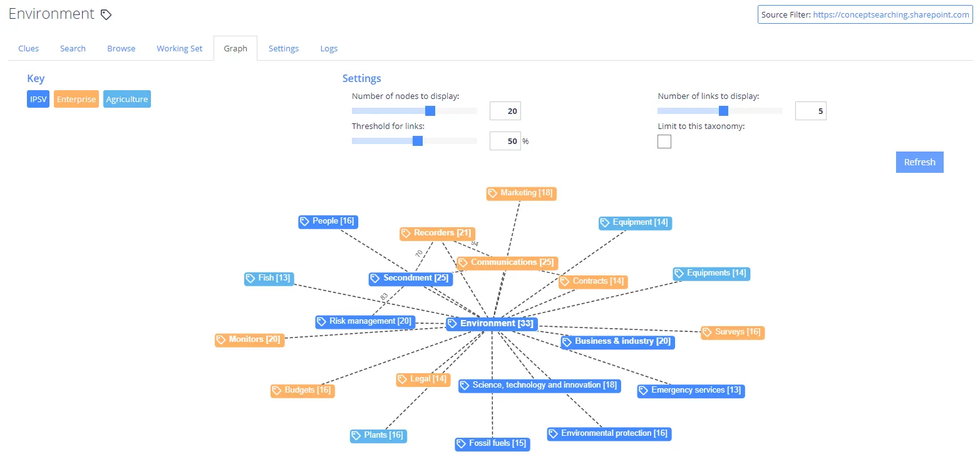Click tag icon on Environmental protection node

(554, 434)
